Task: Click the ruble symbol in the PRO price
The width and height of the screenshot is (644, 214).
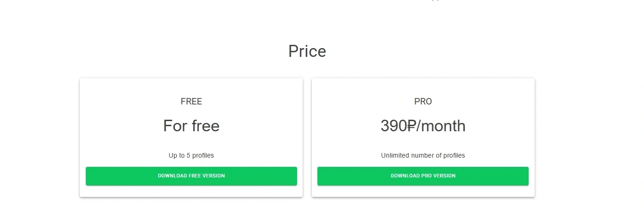Action: [412, 126]
